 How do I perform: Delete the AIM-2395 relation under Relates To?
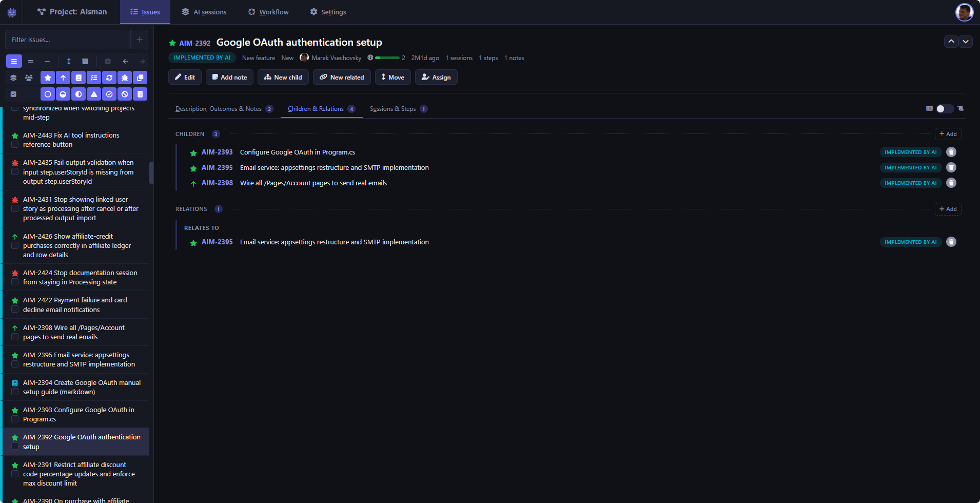point(951,242)
